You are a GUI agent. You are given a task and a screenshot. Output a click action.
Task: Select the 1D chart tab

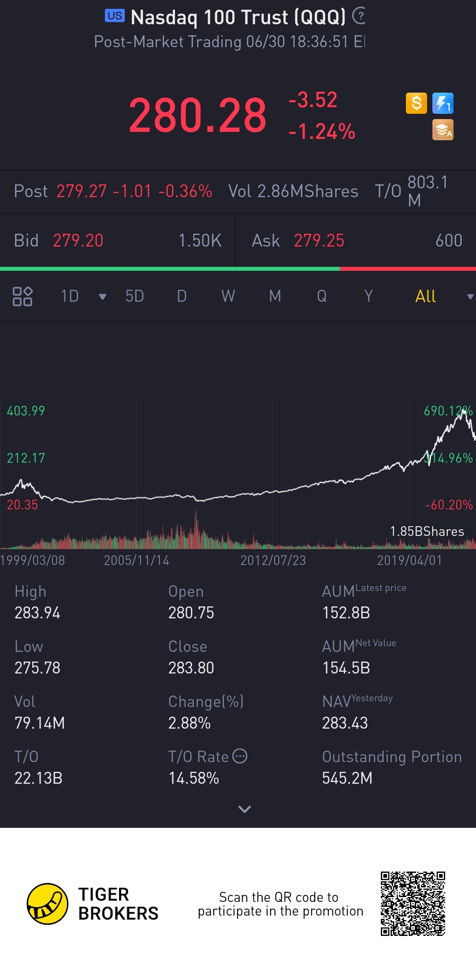pyautogui.click(x=70, y=296)
